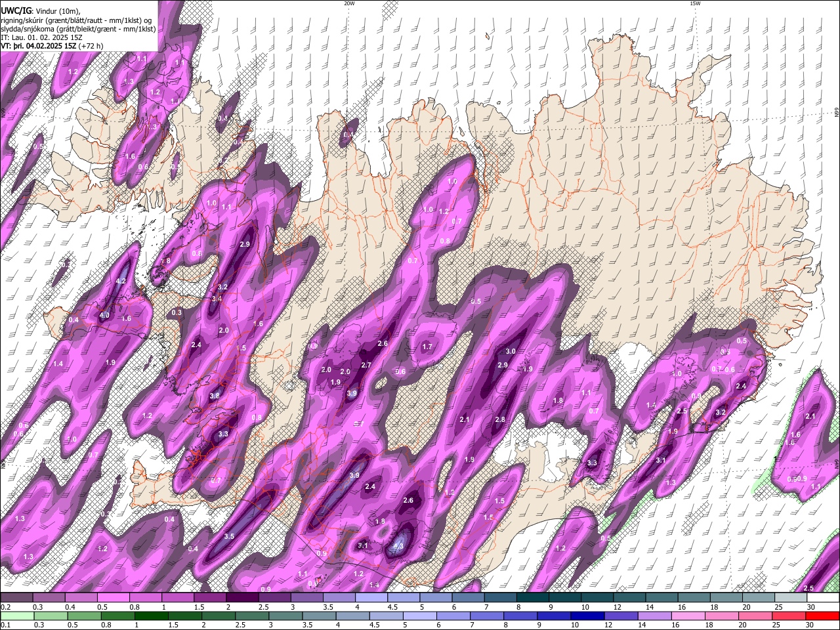The width and height of the screenshot is (840, 630).
Task: Click the 15W longitude label
Action: point(695,3)
